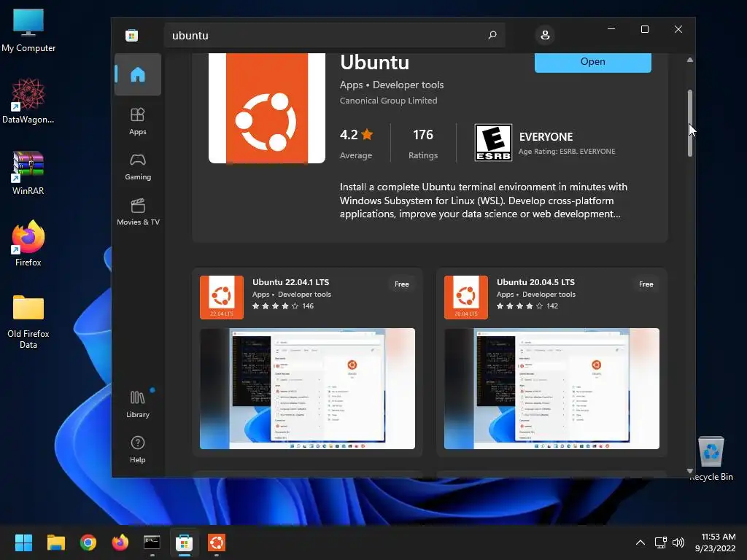Image resolution: width=747 pixels, height=560 pixels.
Task: Click the Ubuntu main title text
Action: (x=374, y=63)
